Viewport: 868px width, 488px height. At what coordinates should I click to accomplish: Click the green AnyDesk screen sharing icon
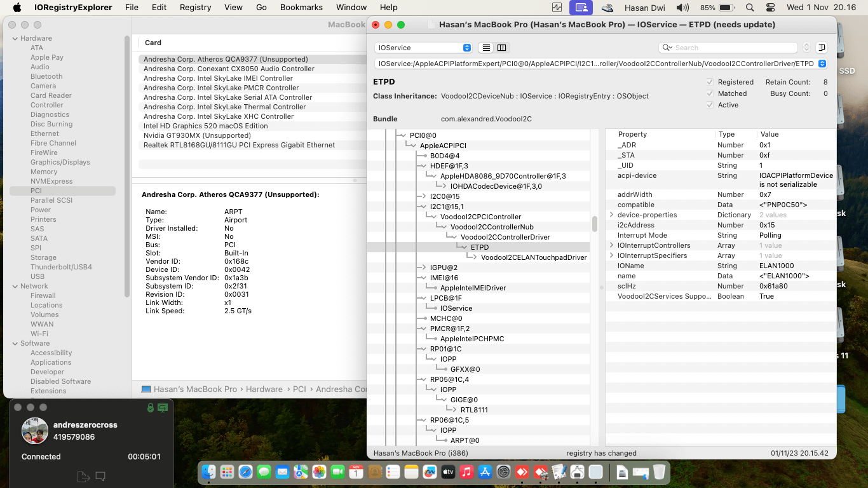click(x=163, y=408)
